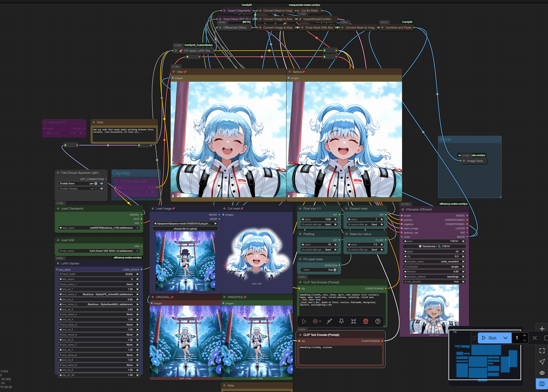Click the bypass node icon in toolbar
548x392 pixels.
click(x=329, y=321)
